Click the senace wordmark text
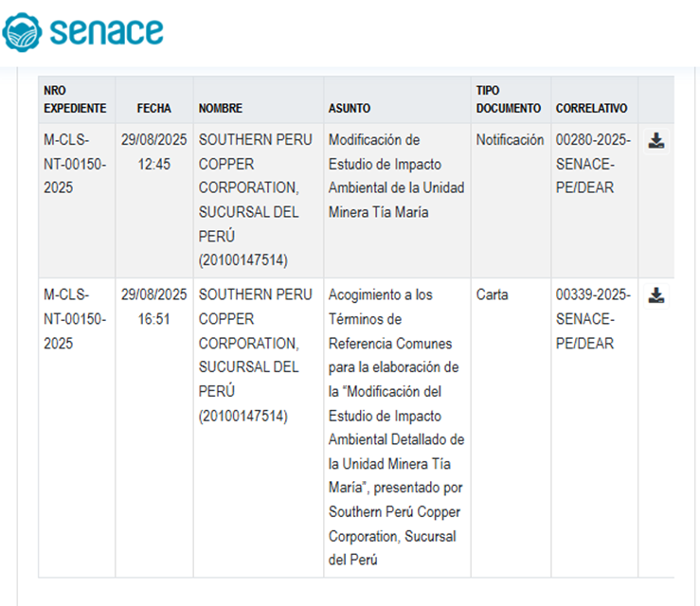Image resolution: width=700 pixels, height=606 pixels. (x=107, y=30)
